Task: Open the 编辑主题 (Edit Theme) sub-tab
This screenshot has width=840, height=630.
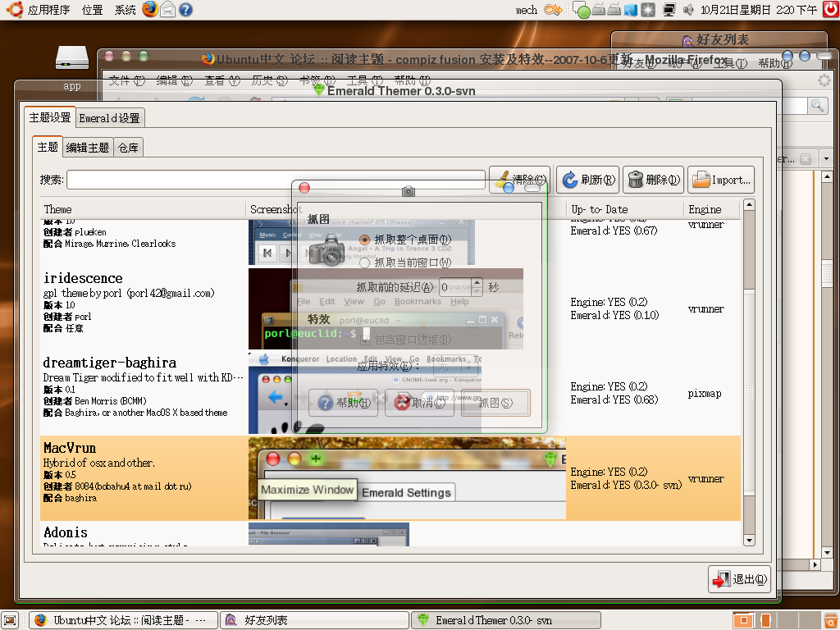Action: point(87,148)
